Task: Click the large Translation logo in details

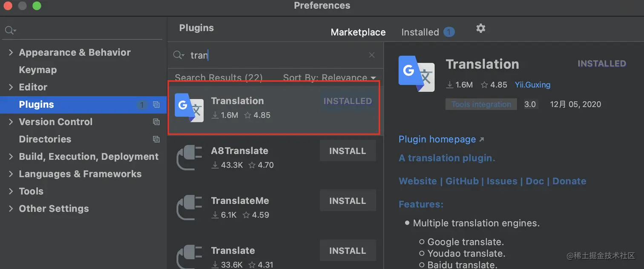Action: (417, 74)
